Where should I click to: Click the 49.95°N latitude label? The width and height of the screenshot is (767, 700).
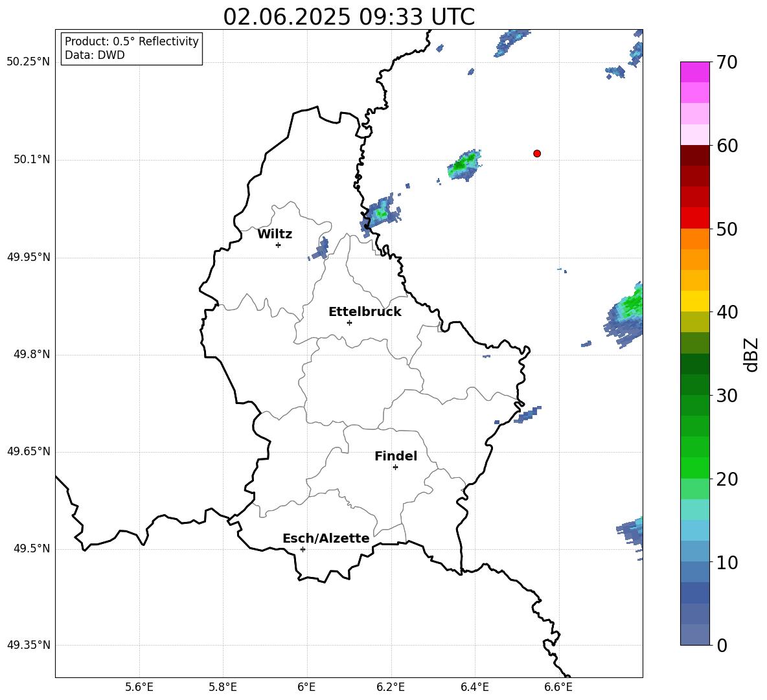tap(29, 257)
